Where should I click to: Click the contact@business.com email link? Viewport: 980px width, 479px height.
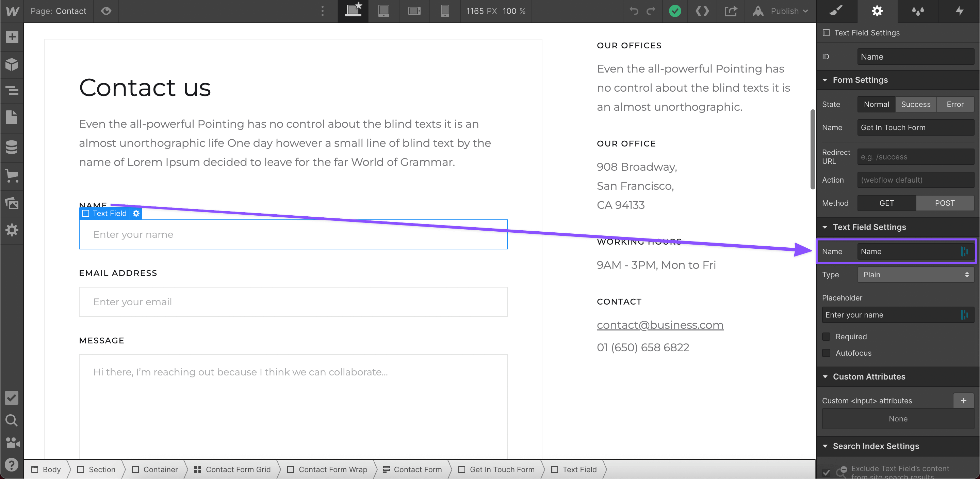coord(660,325)
